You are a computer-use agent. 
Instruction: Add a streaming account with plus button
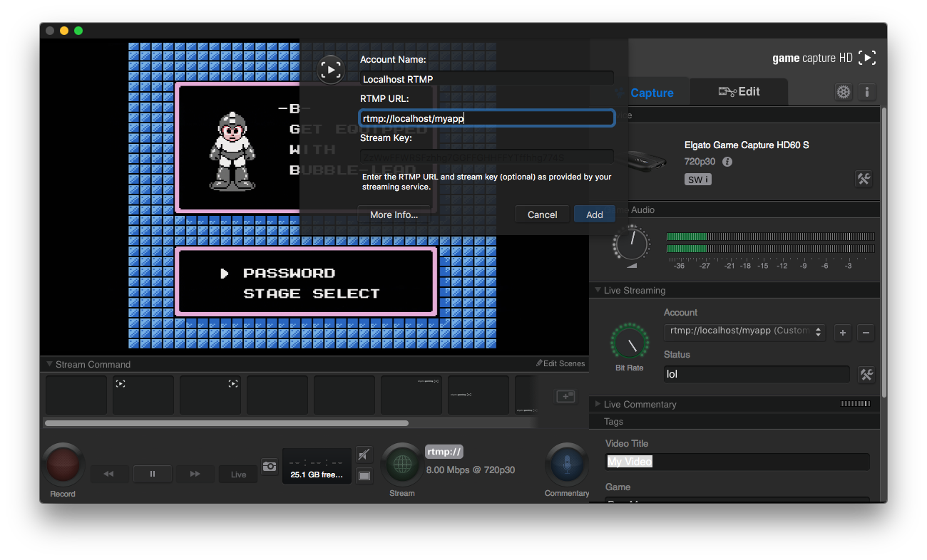point(843,333)
